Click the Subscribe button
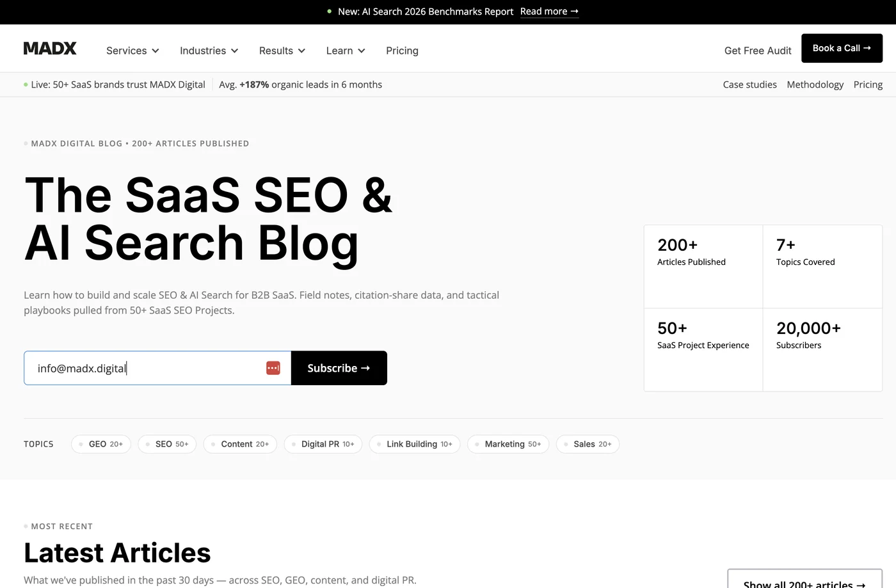This screenshot has height=588, width=896. click(339, 368)
